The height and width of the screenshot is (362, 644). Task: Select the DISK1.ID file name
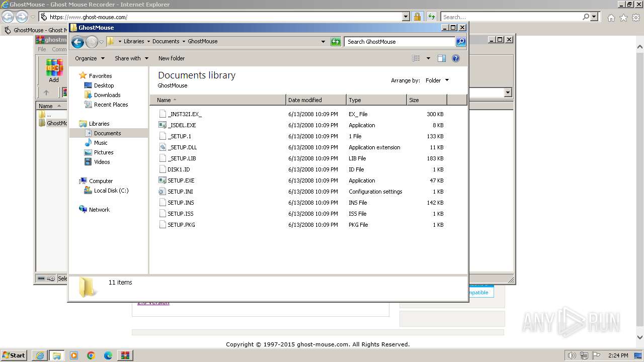[179, 169]
